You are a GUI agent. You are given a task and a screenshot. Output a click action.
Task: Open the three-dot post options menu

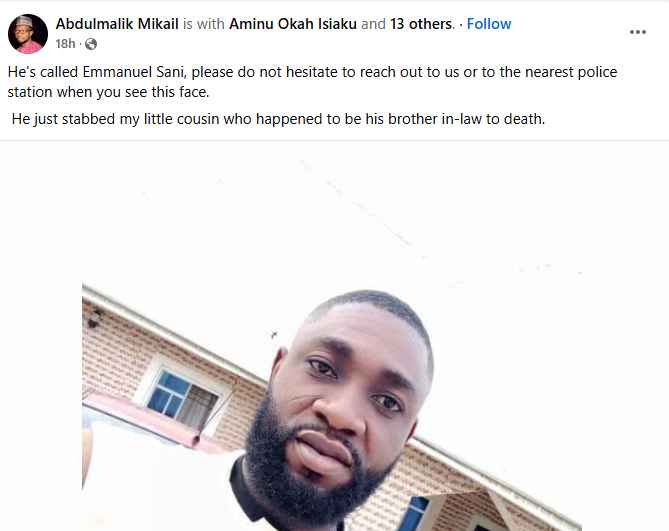[x=637, y=32]
